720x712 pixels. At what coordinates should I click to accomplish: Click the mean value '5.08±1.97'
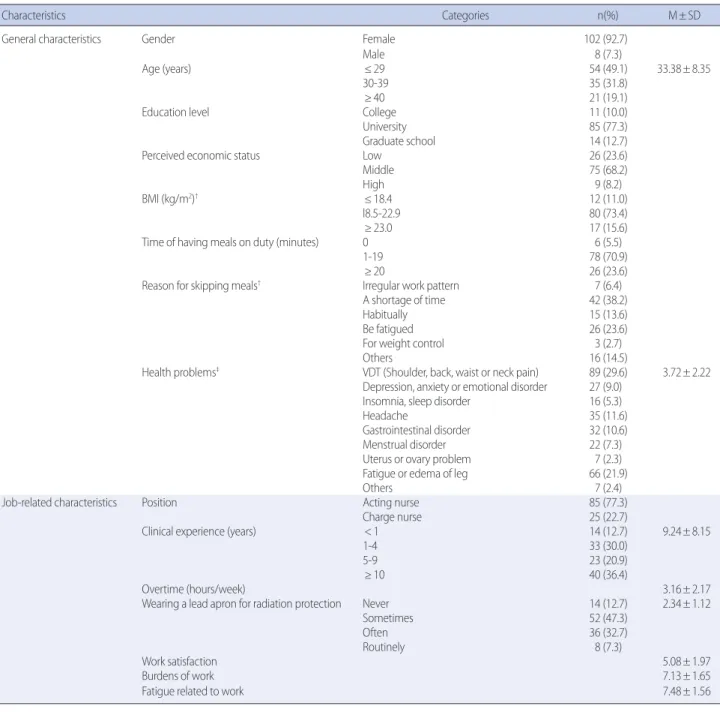pos(686,662)
